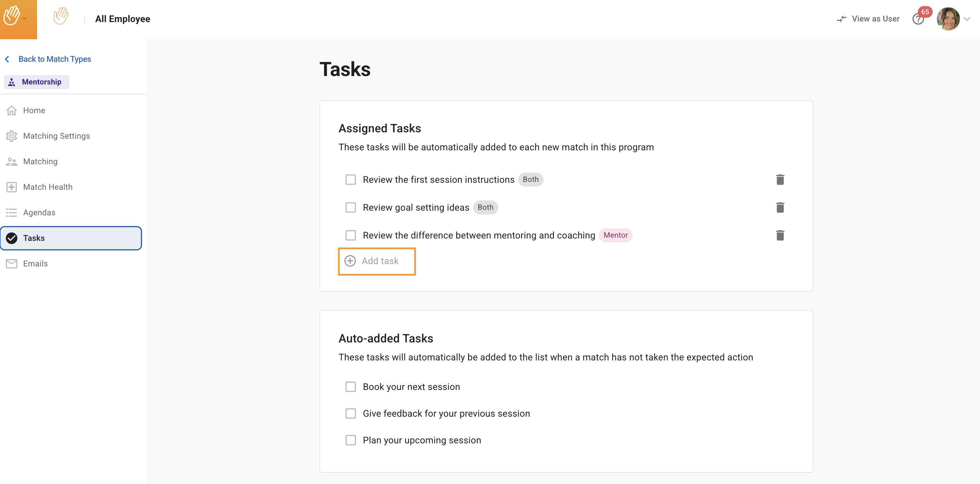Image resolution: width=980 pixels, height=484 pixels.
Task: Click the orange hand logo beside All Employee
Action: [61, 17]
